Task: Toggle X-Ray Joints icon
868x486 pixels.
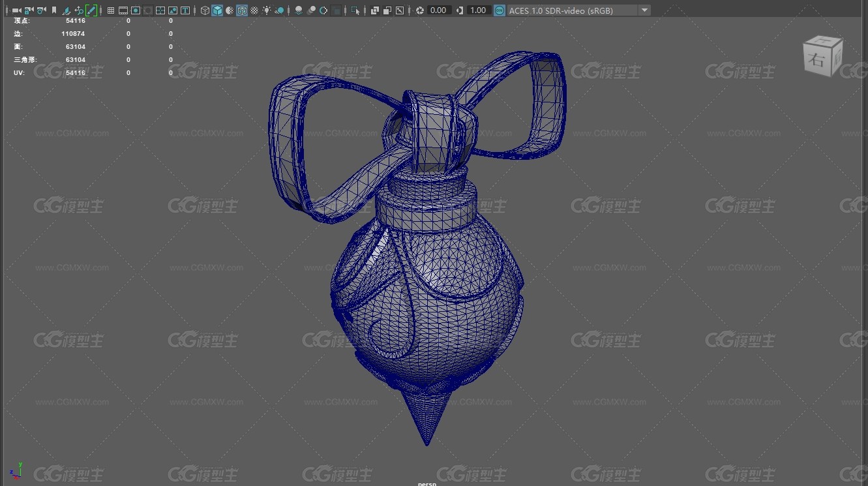Action: coord(400,10)
